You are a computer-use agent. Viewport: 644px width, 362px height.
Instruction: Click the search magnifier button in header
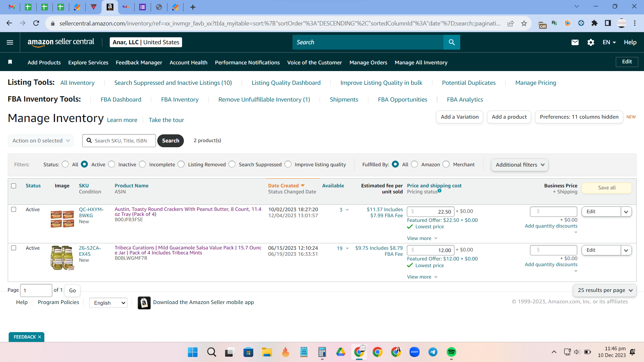pyautogui.click(x=451, y=42)
